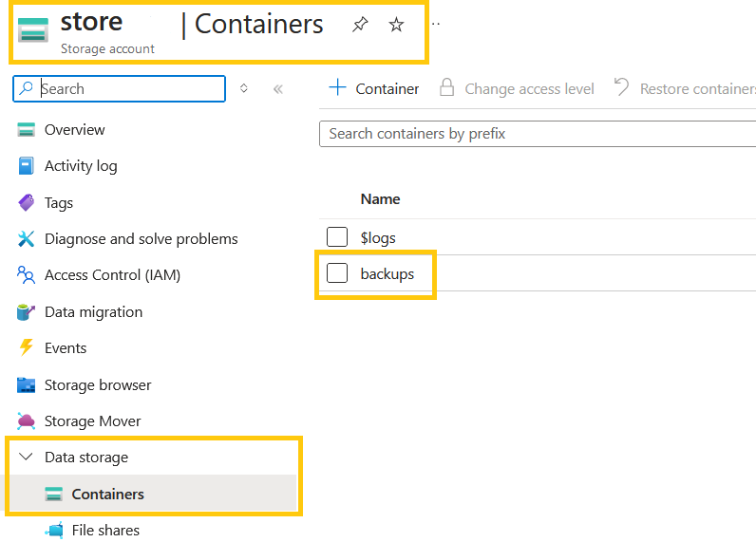The height and width of the screenshot is (542, 756).
Task: Mark the storage account as favorite with star
Action: [x=396, y=24]
